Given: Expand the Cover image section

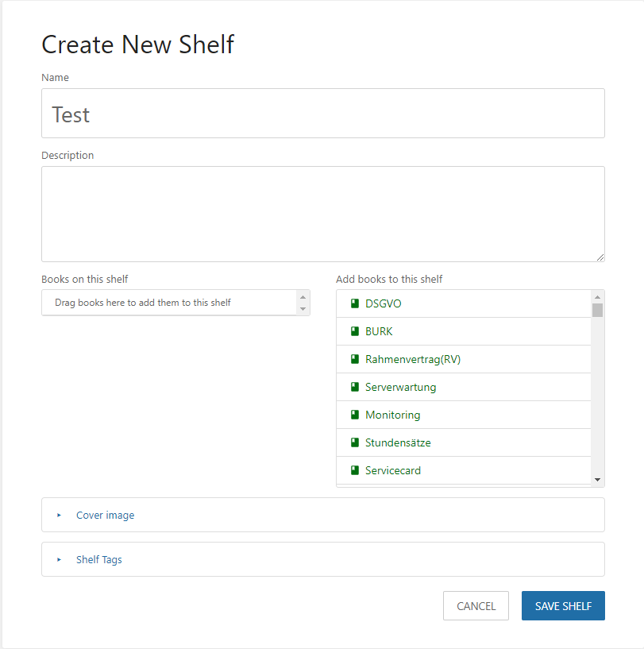Looking at the screenshot, I should click(105, 515).
